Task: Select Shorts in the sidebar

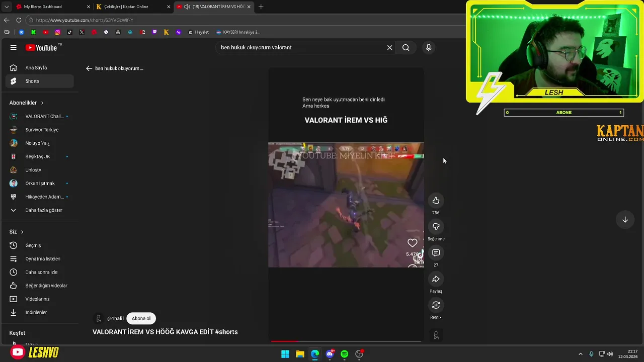Action: click(x=39, y=81)
